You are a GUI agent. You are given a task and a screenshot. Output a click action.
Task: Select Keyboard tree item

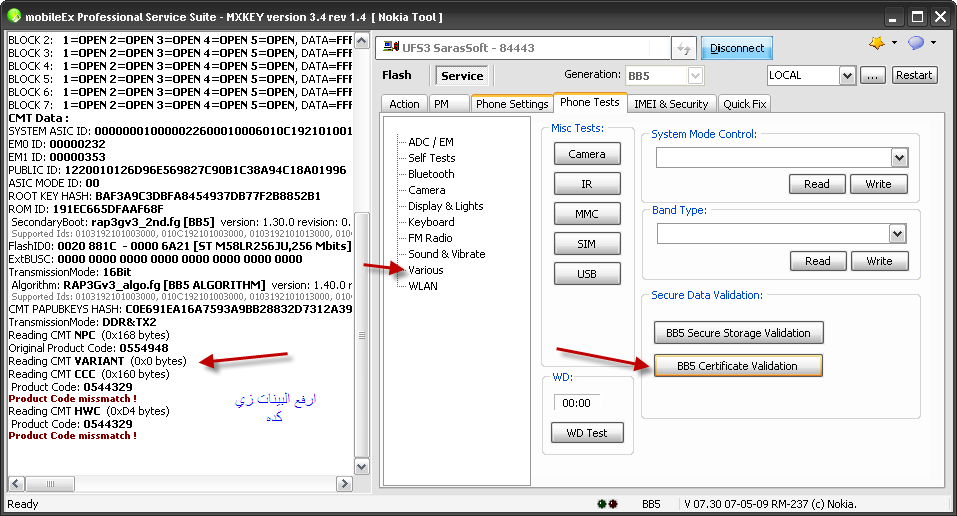click(431, 222)
